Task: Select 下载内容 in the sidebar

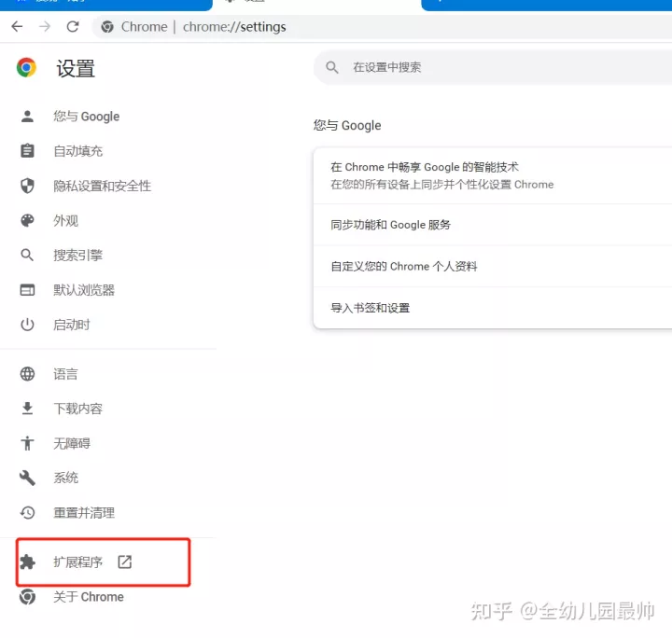Action: coord(78,409)
